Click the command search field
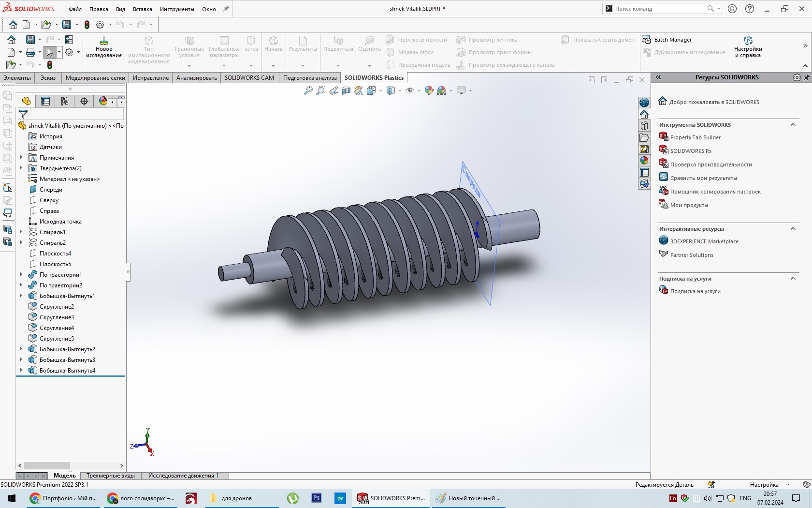812x508 pixels. tap(660, 9)
